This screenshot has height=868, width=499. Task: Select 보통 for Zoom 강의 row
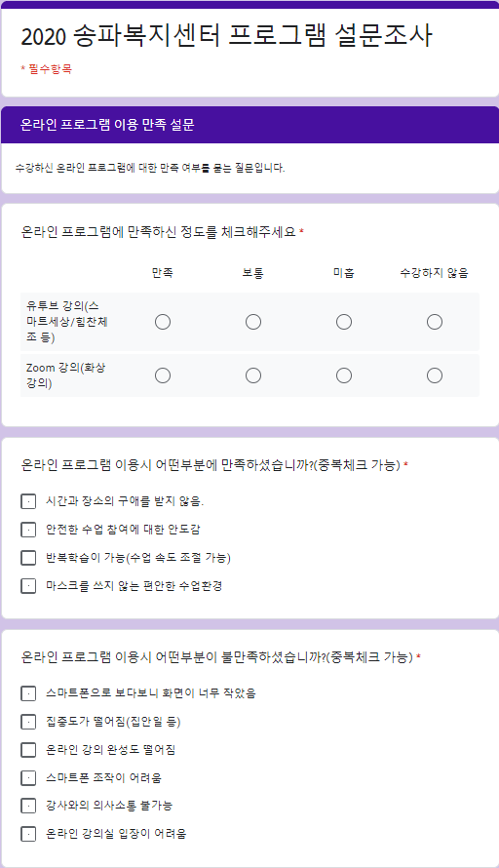click(x=253, y=375)
